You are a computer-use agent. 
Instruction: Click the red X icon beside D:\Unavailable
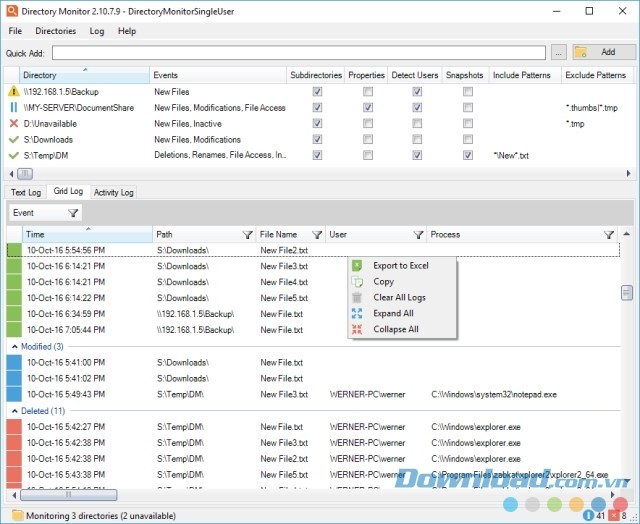click(x=14, y=123)
